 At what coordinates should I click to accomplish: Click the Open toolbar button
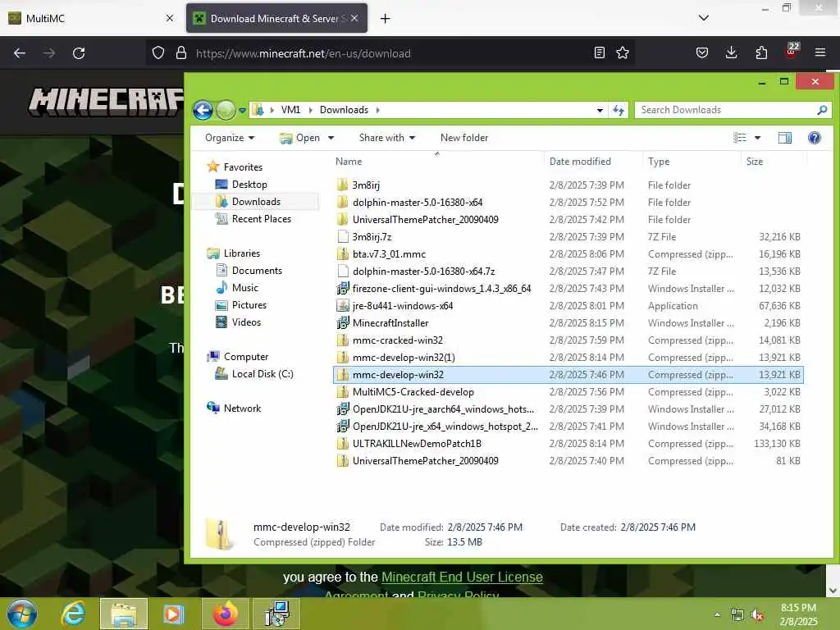pyautogui.click(x=300, y=138)
